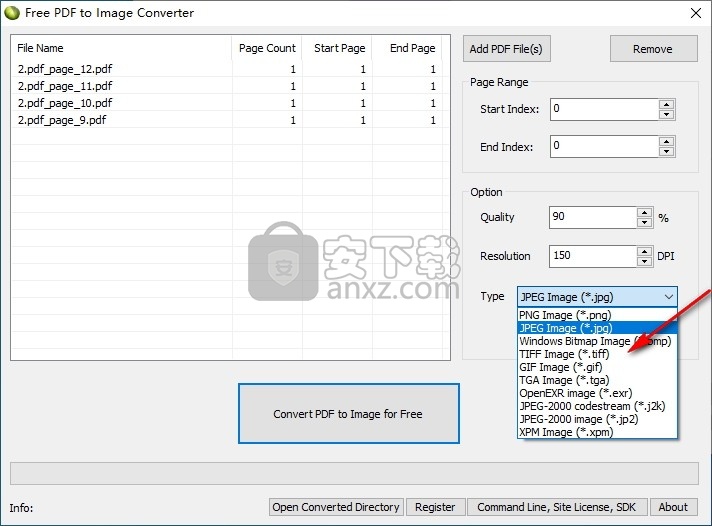Image resolution: width=712 pixels, height=526 pixels.
Task: Click the Start Page column header
Action: [x=337, y=48]
